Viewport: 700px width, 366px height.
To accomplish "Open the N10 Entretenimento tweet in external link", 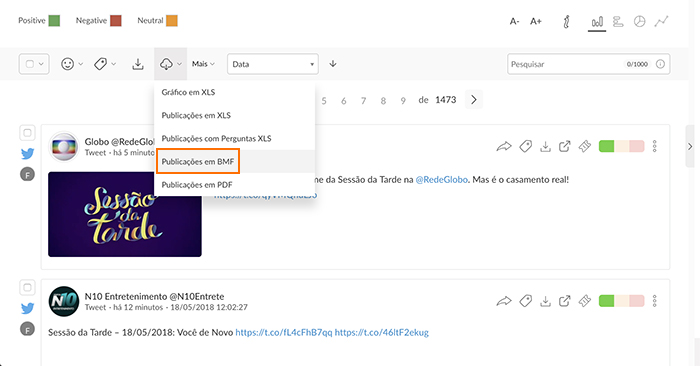I will 565,301.
